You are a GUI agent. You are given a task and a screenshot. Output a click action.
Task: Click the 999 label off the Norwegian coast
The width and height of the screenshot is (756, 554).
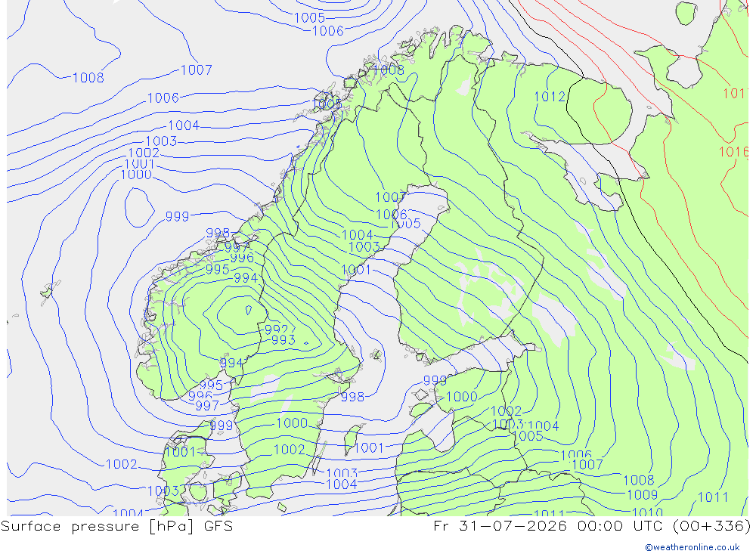point(178,216)
